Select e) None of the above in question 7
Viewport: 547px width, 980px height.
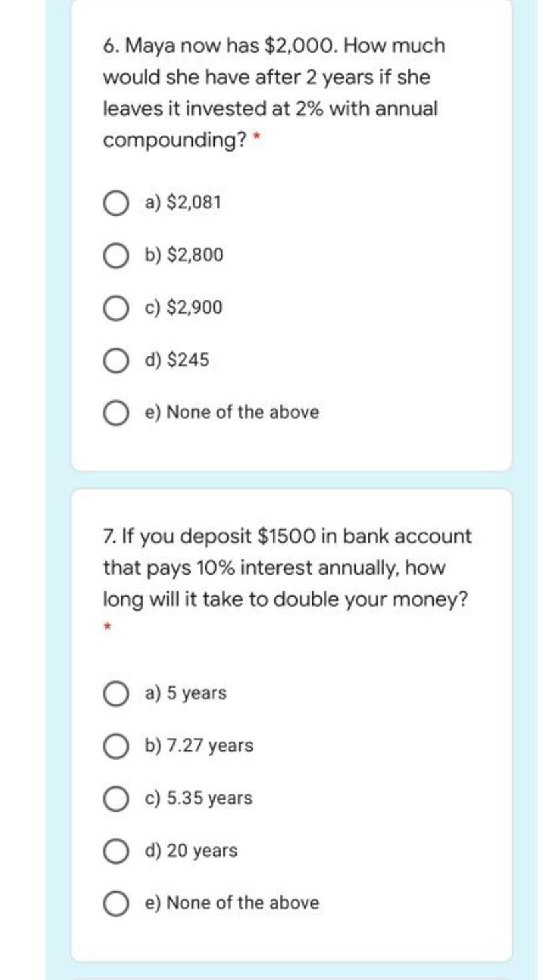(117, 903)
